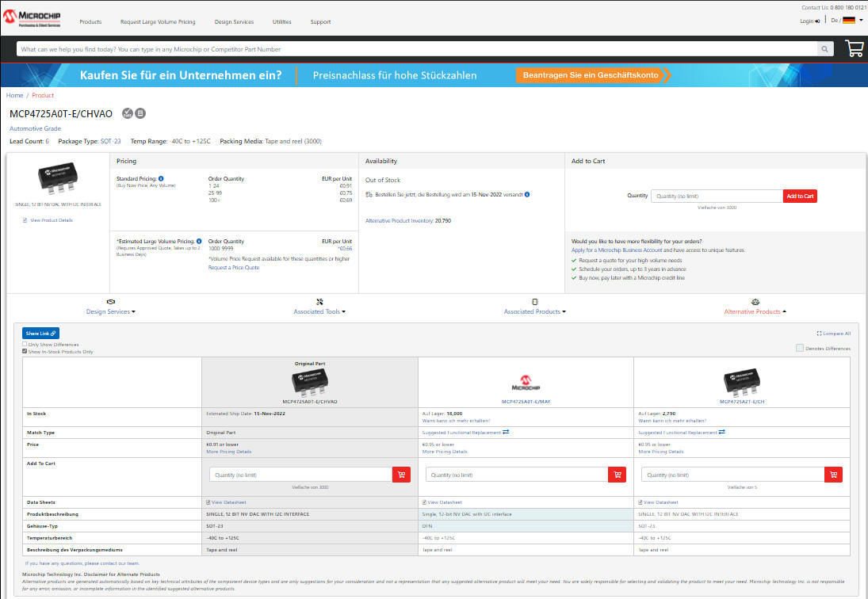Screen dimensions: 868x599
Task: Open Request Large Volume Pricing menu
Action: [x=158, y=21]
